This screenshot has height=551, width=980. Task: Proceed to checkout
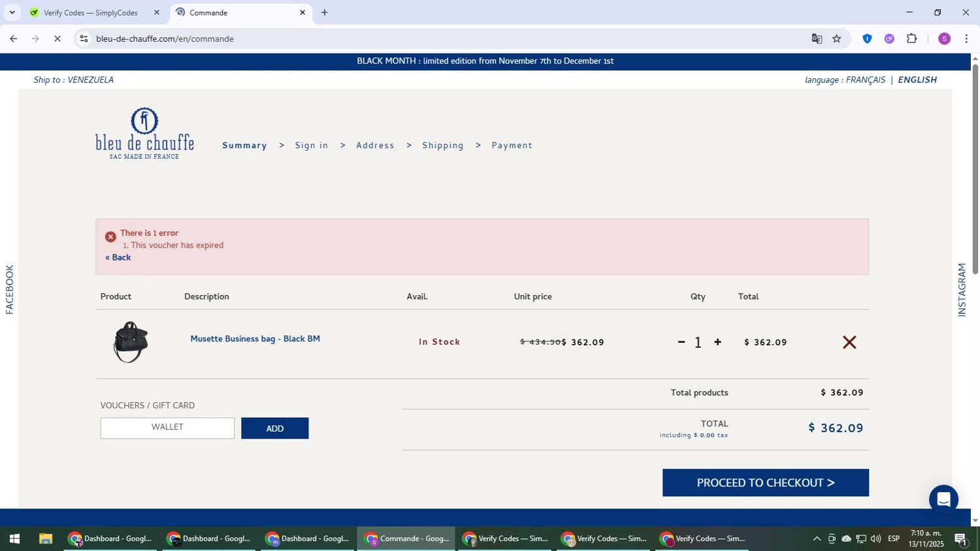(x=766, y=482)
